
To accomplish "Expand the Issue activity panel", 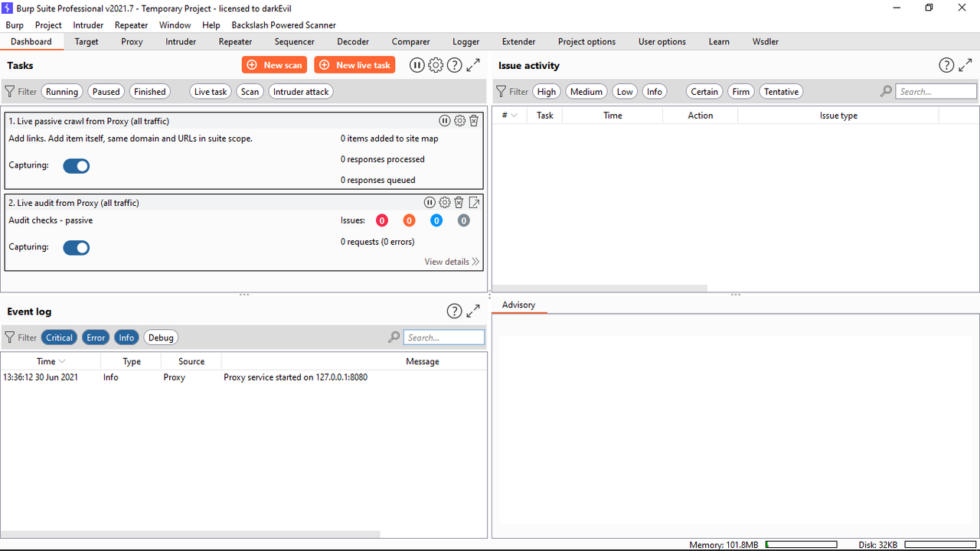I will [x=965, y=65].
